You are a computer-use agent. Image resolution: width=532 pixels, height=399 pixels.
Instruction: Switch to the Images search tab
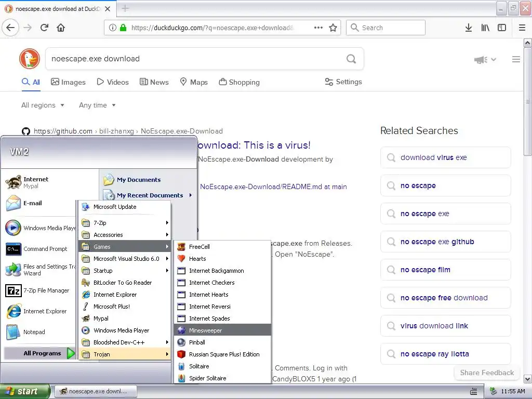click(68, 82)
